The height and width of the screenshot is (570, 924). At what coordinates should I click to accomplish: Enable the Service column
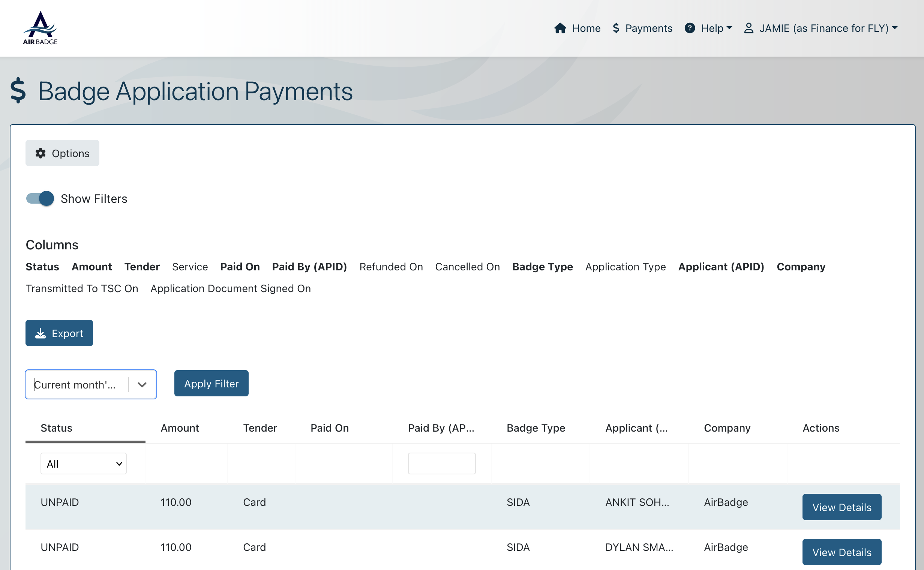[190, 267]
